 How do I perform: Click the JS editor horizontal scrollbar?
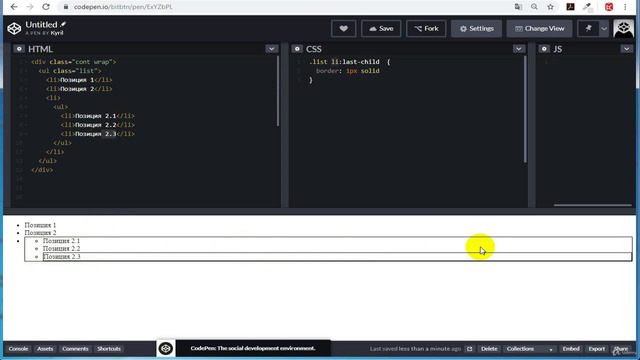tap(593, 205)
